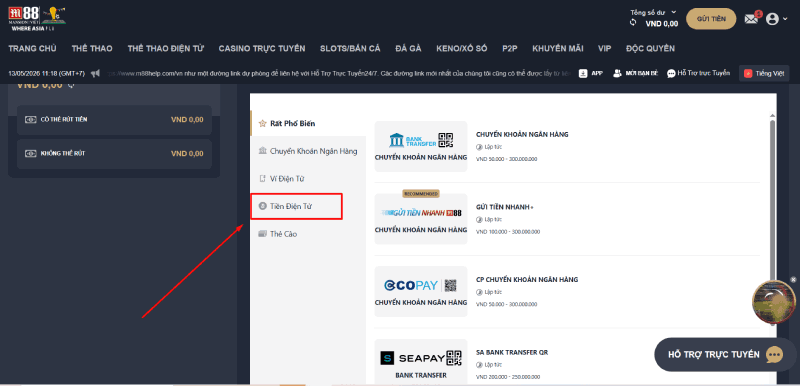Viewport: 800px width, 386px height.
Task: Open the ĐÁ GÀ menu
Action: click(408, 48)
